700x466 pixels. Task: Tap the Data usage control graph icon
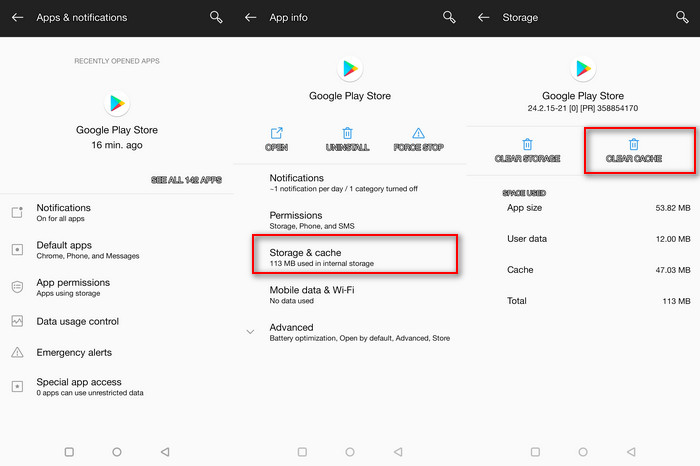click(17, 321)
